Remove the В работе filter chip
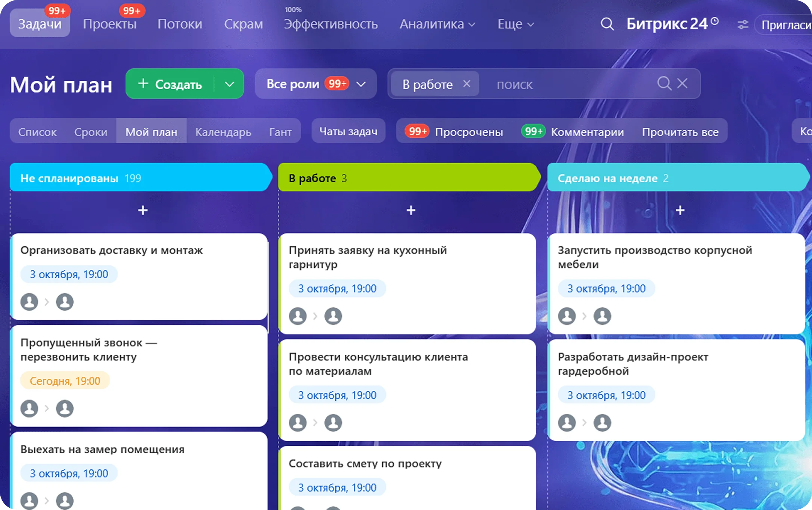The height and width of the screenshot is (510, 812). (467, 83)
